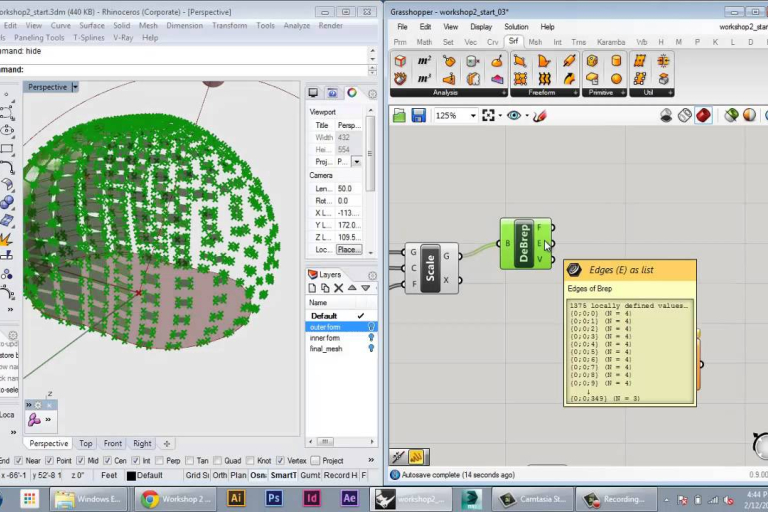The height and width of the screenshot is (512, 768).
Task: Switch to wireframe preview mode in Grasshopper
Action: point(684,116)
